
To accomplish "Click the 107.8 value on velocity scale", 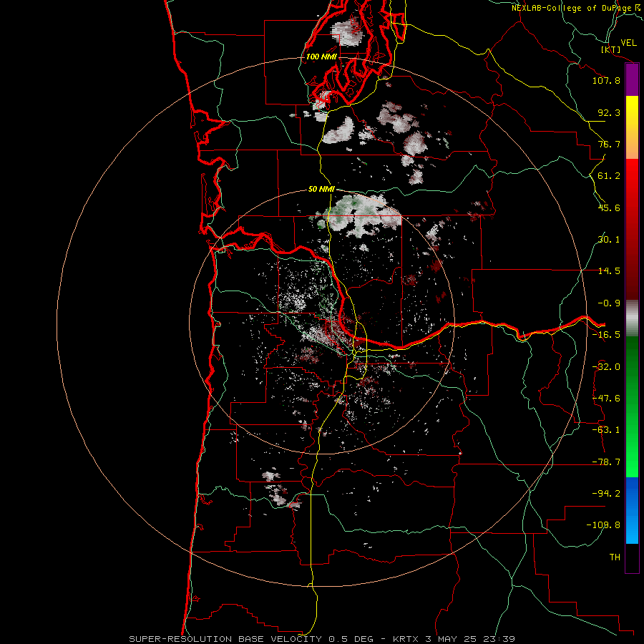I will point(606,80).
